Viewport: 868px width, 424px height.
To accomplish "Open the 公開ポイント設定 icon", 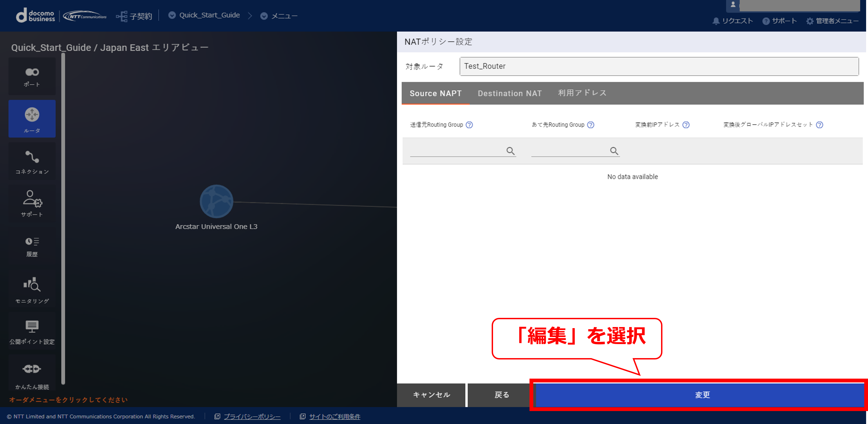I will (x=32, y=331).
